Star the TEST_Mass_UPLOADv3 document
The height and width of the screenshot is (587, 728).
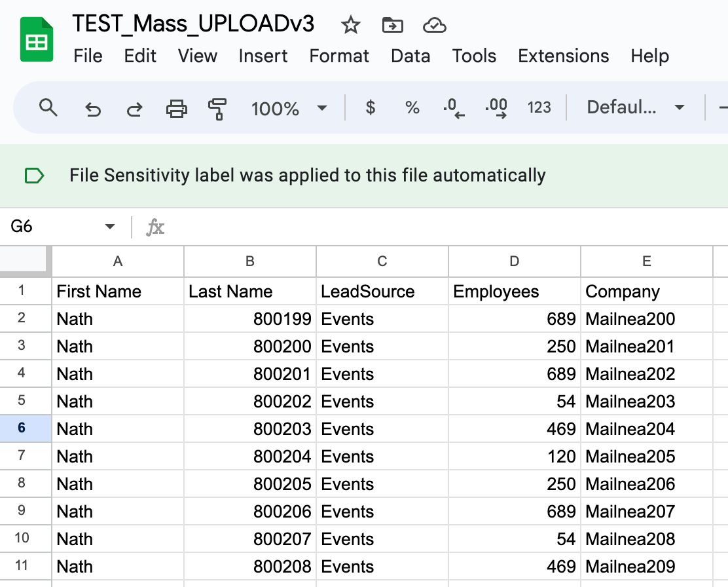350,25
